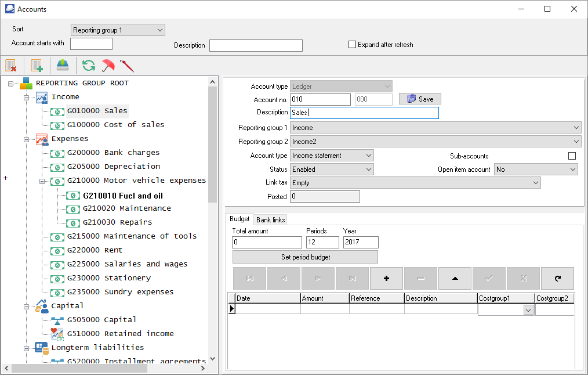Go to last budget record navigator button

353,278
